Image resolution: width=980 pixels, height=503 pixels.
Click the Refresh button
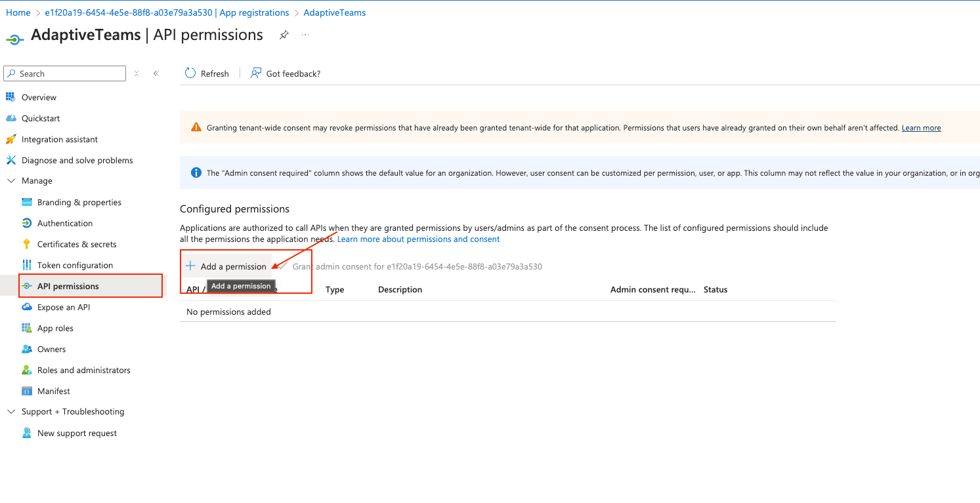207,73
